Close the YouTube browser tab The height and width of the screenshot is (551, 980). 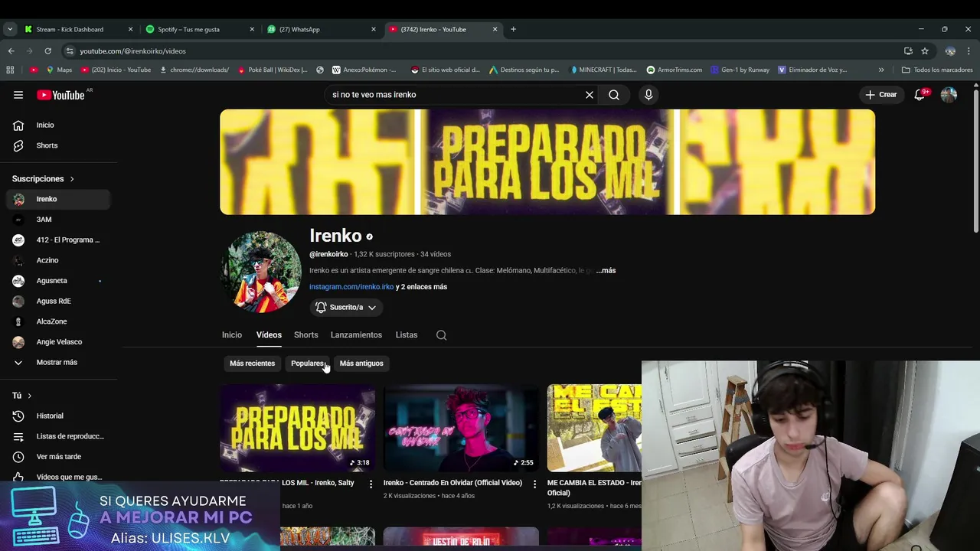click(495, 29)
